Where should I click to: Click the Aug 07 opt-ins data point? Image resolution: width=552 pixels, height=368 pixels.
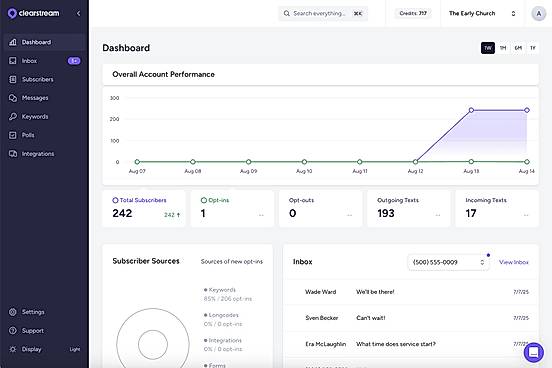(137, 162)
